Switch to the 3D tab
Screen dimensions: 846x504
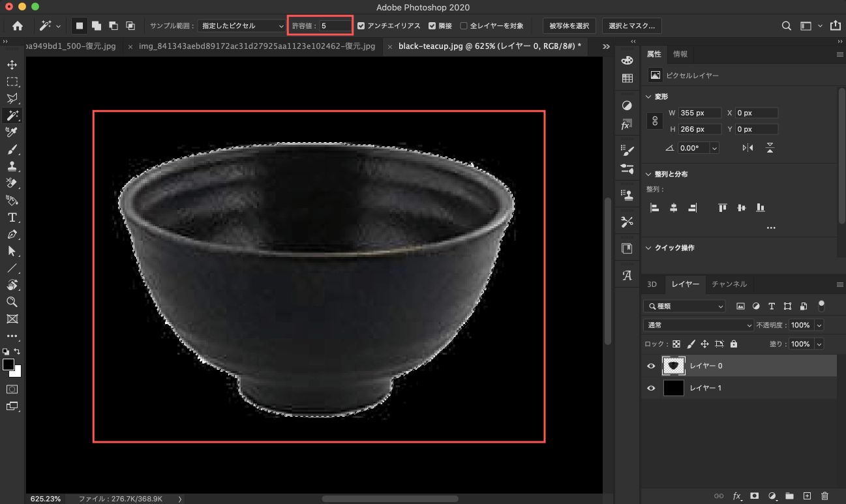(x=652, y=284)
